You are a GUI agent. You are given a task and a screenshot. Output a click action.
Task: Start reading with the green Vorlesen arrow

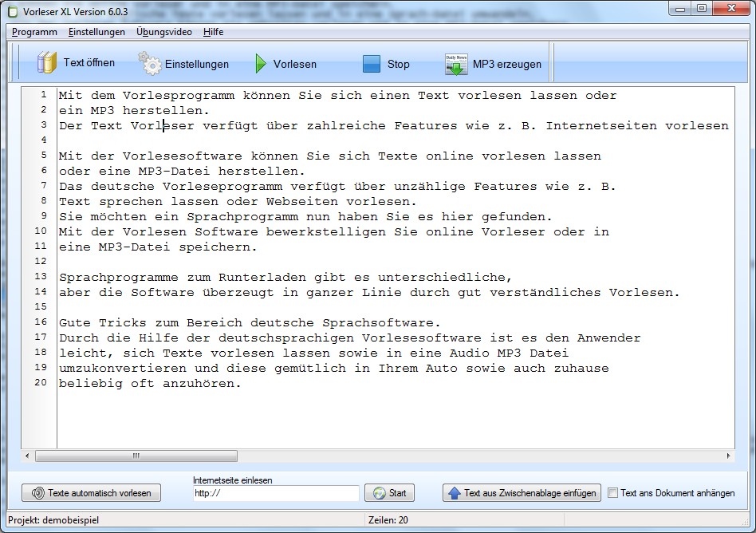[261, 64]
